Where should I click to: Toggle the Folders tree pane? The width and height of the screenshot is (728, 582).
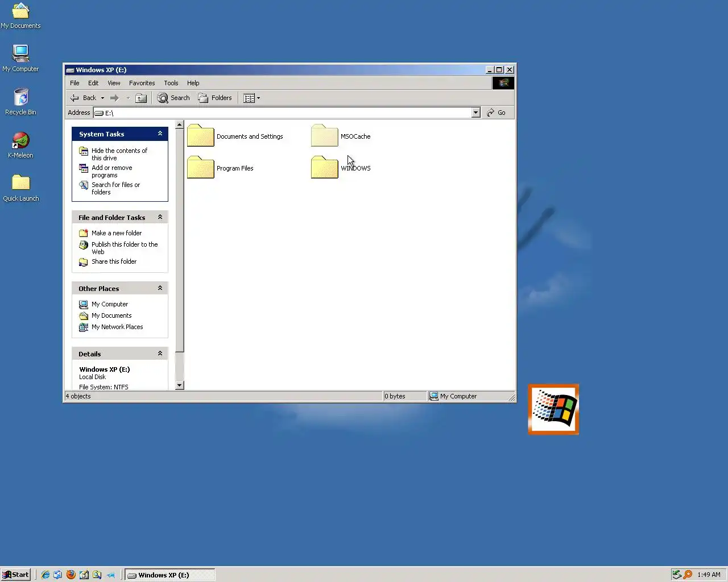point(215,98)
